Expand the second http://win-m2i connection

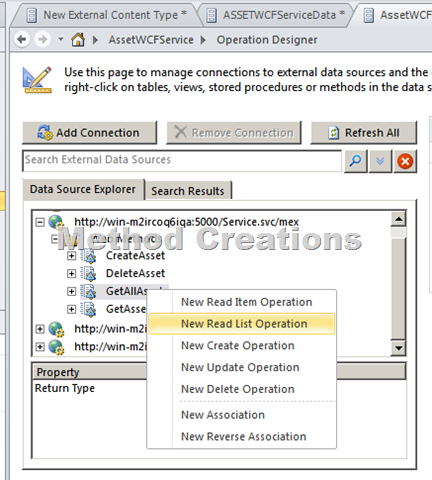click(40, 329)
